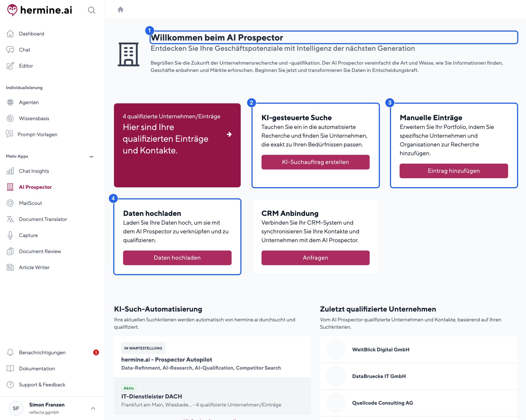Screen dimensions: 526x420
Task: Click the Eintrag hinzufügen button
Action: pyautogui.click(x=454, y=171)
